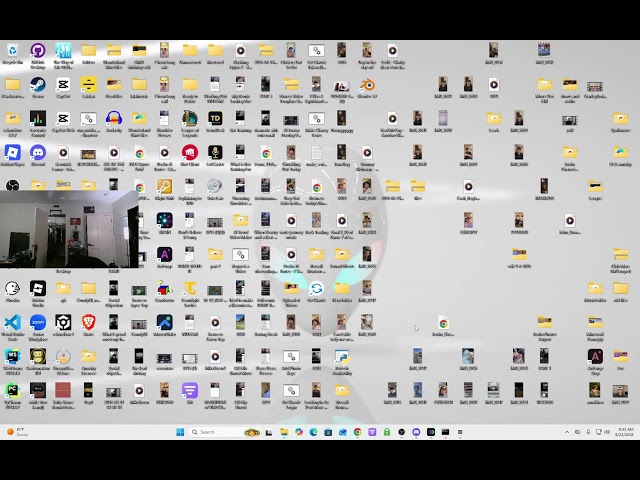Click the taskbar Search box
Image resolution: width=640 pixels, height=480 pixels.
225,432
